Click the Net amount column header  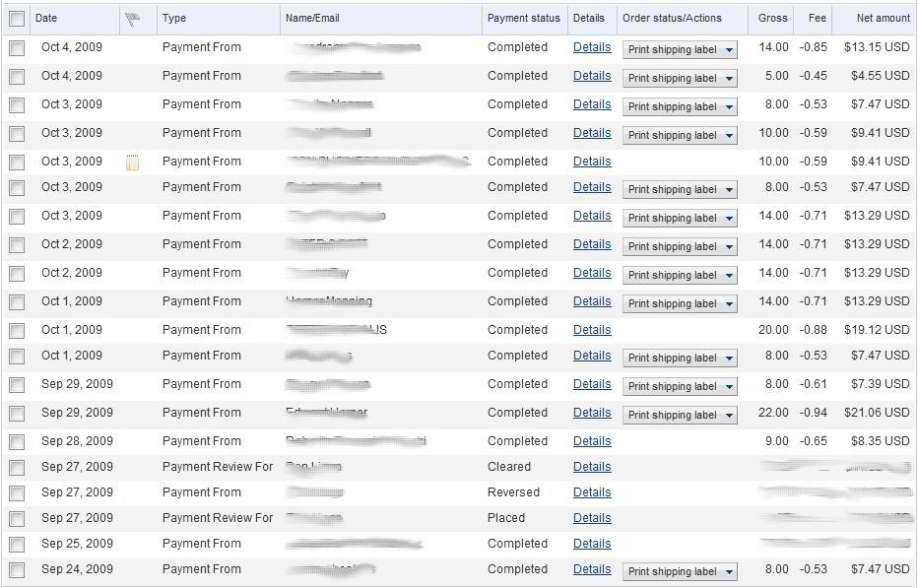coord(883,19)
